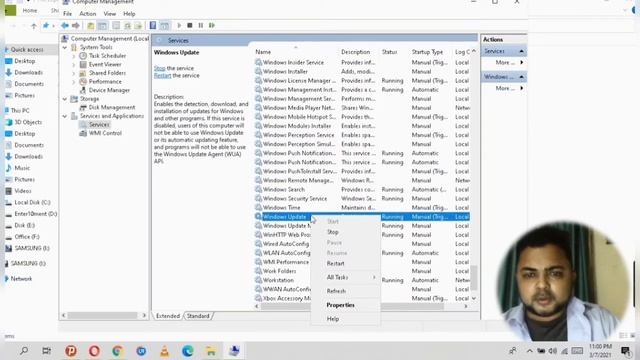Click the blue Help toolbar icon

pyautogui.click(x=153, y=25)
